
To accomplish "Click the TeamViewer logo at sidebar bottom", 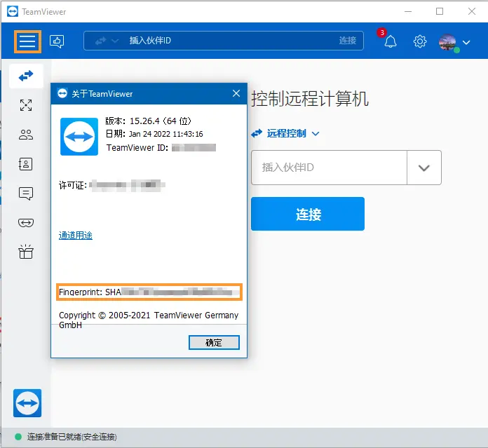I will (x=27, y=403).
